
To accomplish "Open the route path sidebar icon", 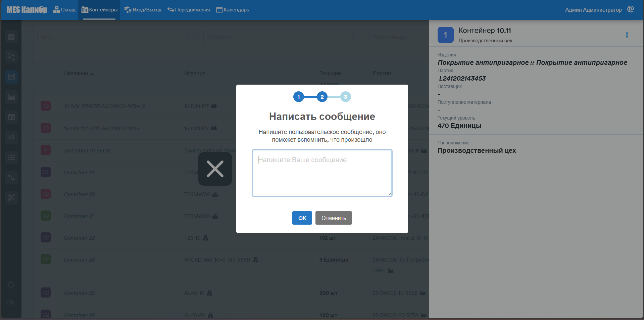I will coord(11,177).
